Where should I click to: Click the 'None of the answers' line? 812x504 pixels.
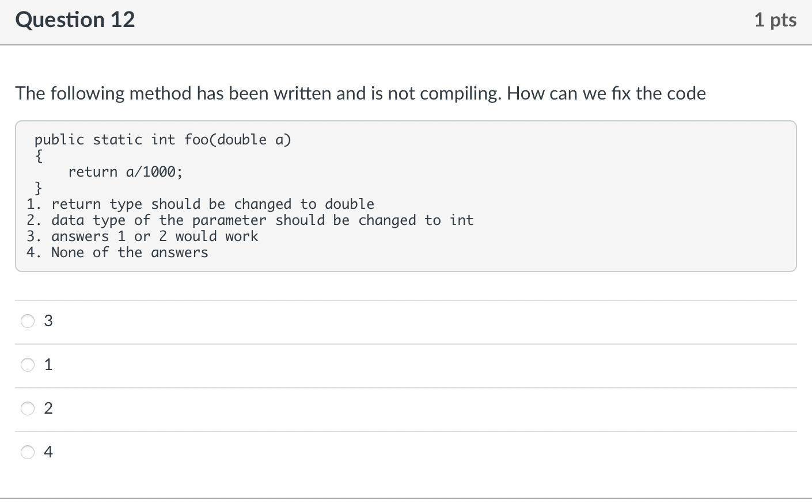tap(117, 253)
